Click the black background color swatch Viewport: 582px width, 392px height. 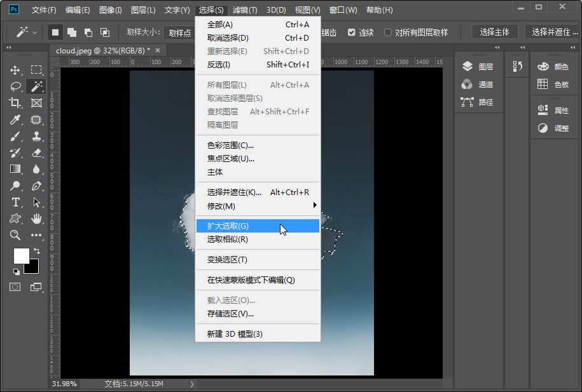tap(34, 268)
